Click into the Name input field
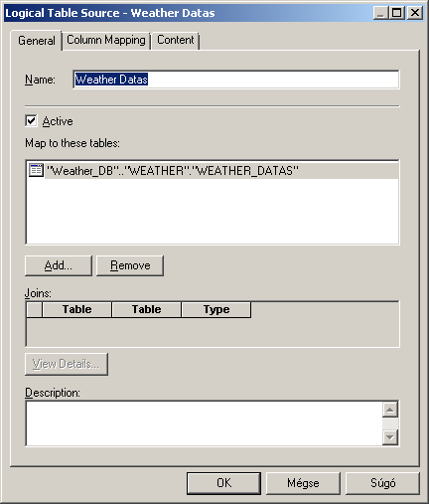Image resolution: width=429 pixels, height=504 pixels. 236,80
